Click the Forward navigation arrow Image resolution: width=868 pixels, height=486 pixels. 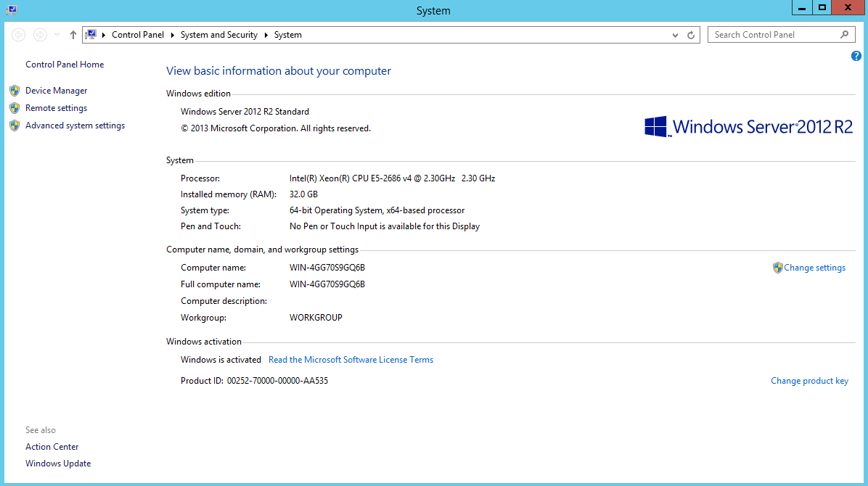click(x=41, y=35)
